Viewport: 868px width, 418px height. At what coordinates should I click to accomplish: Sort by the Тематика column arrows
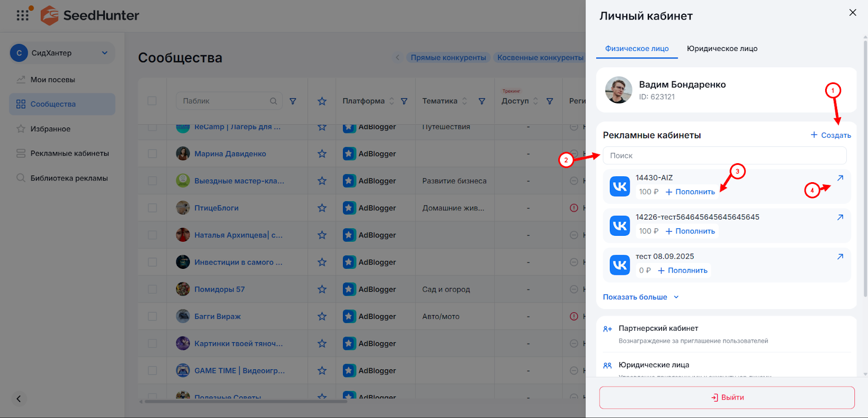click(x=464, y=101)
